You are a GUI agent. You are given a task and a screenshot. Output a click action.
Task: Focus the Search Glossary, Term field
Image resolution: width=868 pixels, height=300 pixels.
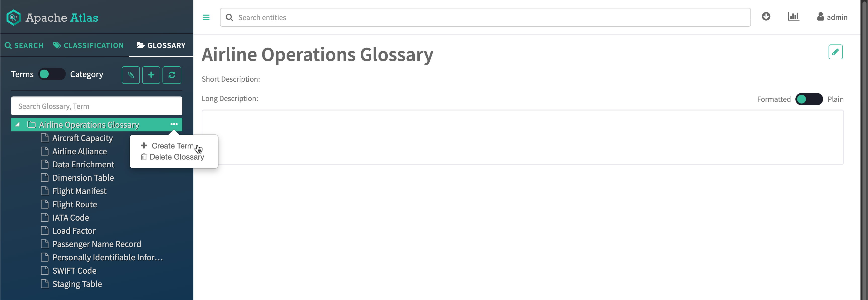point(97,106)
